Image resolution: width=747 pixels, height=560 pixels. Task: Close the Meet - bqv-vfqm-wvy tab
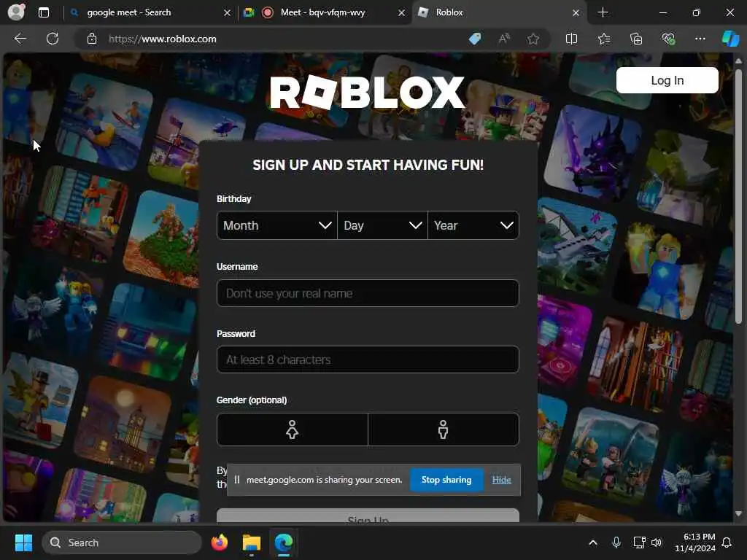401,13
